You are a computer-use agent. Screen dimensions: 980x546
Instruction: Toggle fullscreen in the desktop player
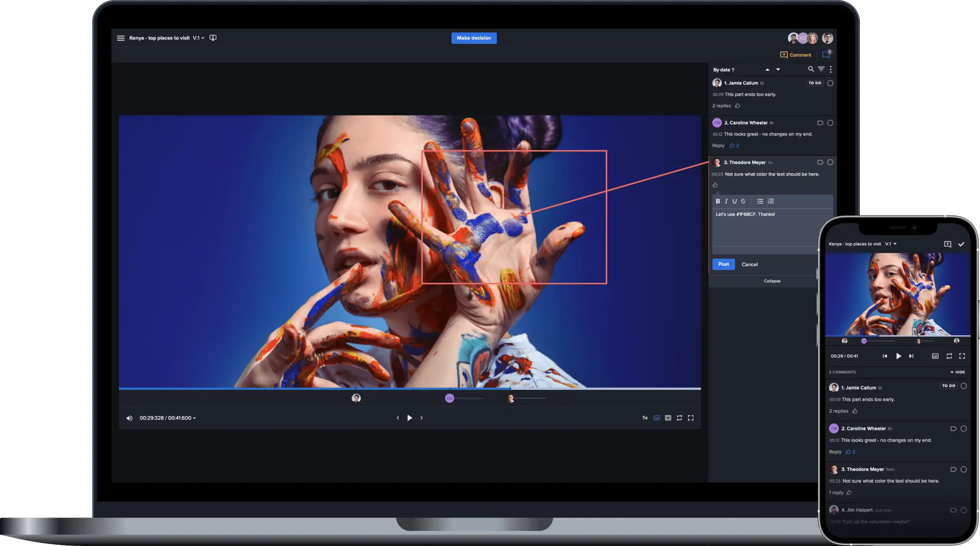[x=690, y=418]
